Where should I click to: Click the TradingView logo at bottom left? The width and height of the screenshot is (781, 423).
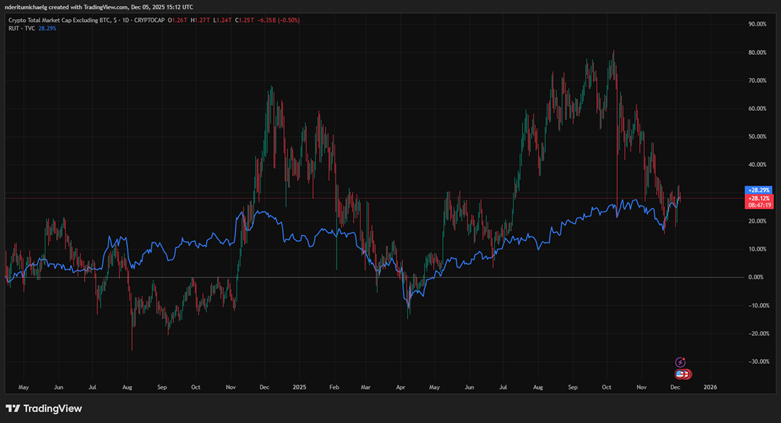pyautogui.click(x=43, y=408)
